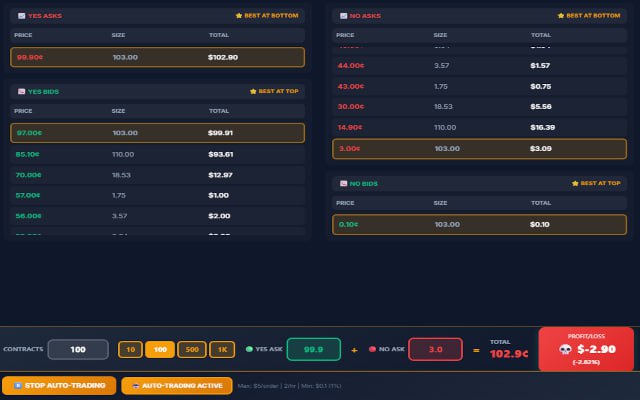
Task: Select the active 100 contracts preset
Action: click(160, 350)
